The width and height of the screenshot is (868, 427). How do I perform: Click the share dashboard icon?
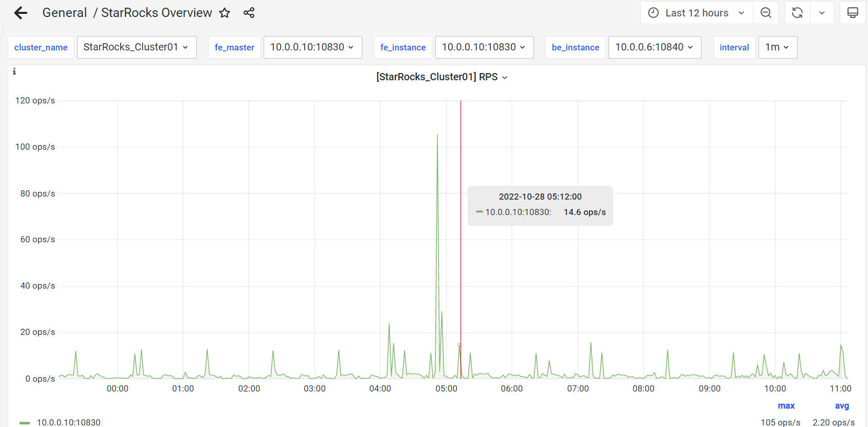[249, 13]
